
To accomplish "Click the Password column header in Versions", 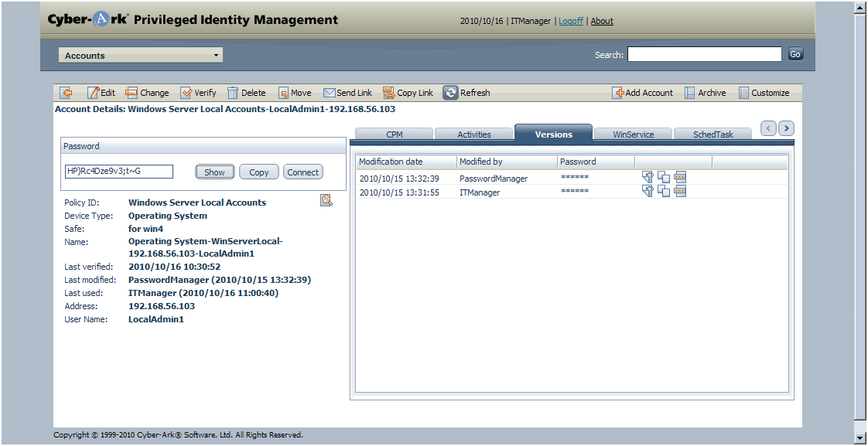I will coord(596,162).
